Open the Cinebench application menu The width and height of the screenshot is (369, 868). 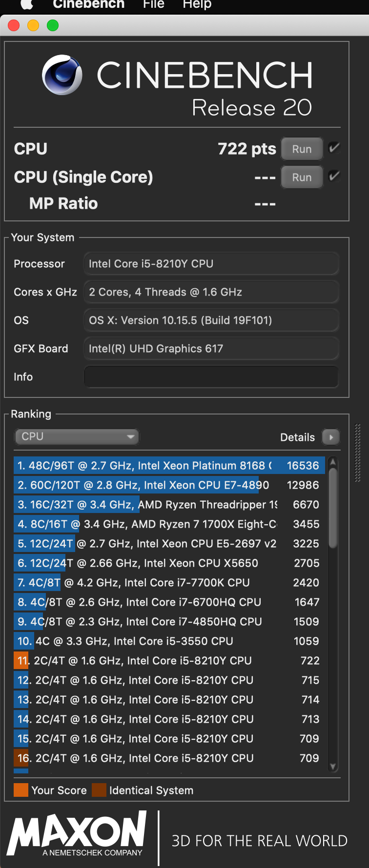88,4
